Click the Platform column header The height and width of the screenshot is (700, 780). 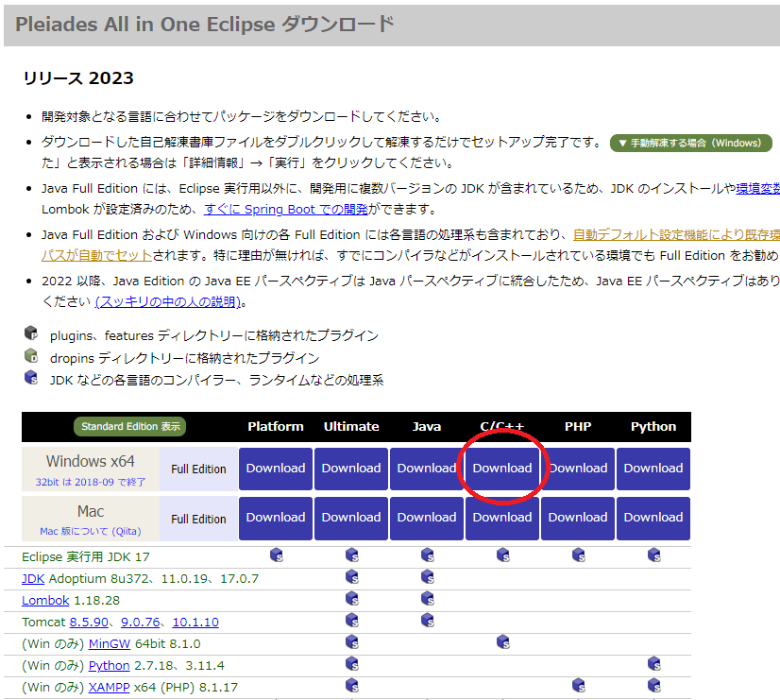click(x=276, y=427)
